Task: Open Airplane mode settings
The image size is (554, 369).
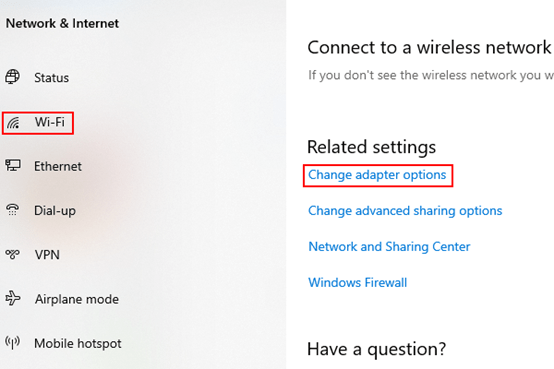Action: (x=77, y=299)
